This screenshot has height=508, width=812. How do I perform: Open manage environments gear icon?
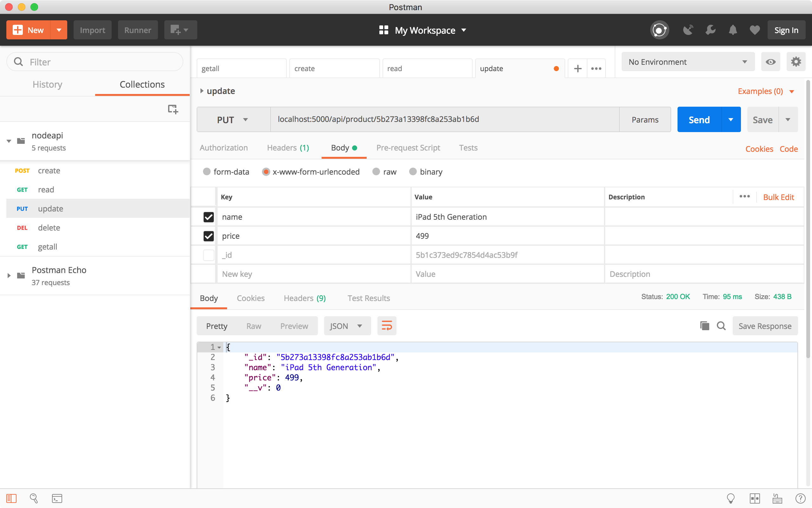pos(796,62)
